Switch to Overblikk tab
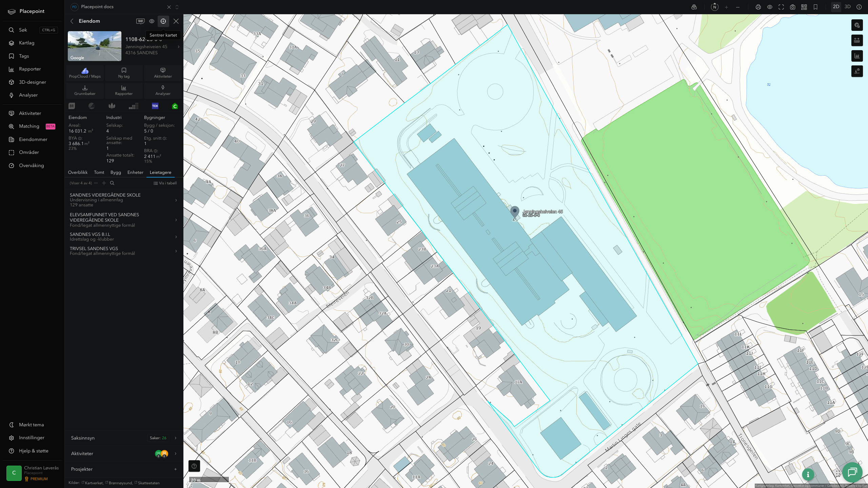868x488 pixels. pyautogui.click(x=78, y=172)
